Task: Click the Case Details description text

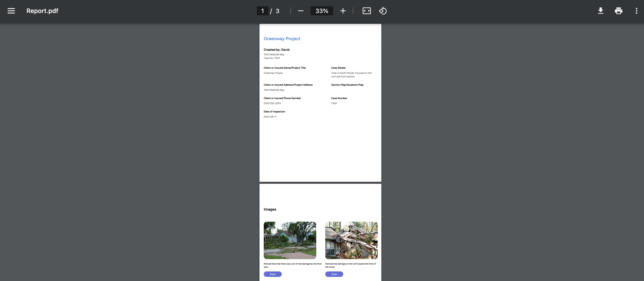Action: [x=351, y=75]
